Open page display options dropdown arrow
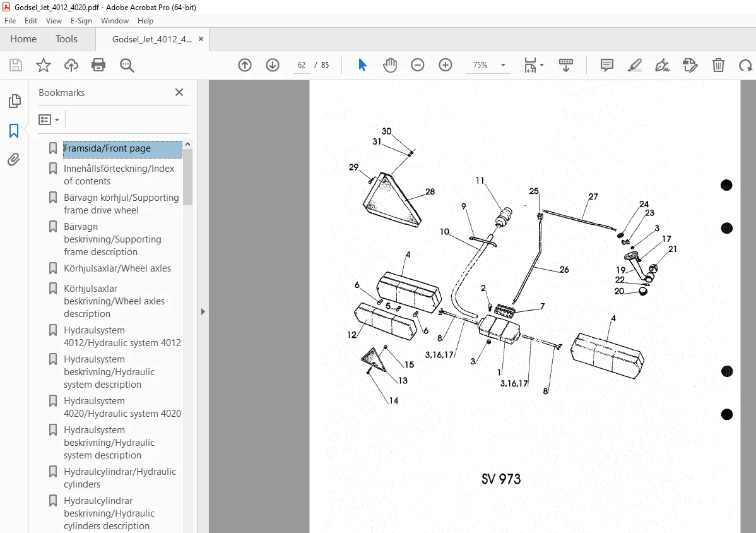This screenshot has width=756, height=533. coord(542,64)
